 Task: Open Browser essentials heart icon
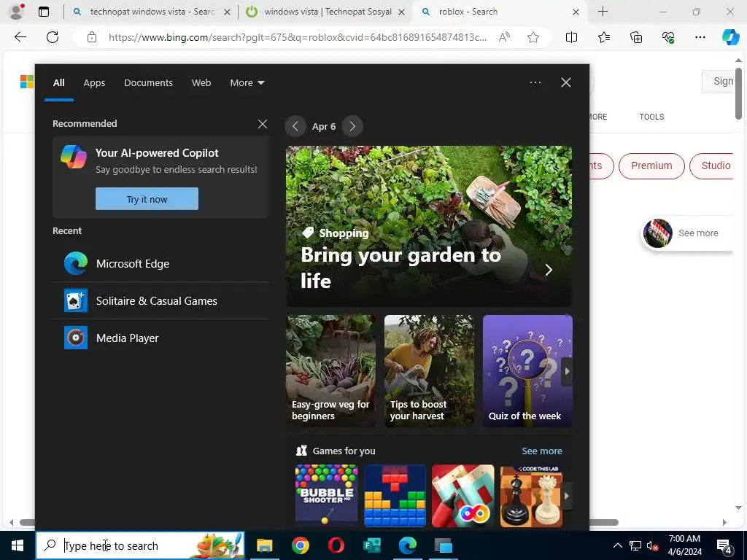[x=668, y=37]
